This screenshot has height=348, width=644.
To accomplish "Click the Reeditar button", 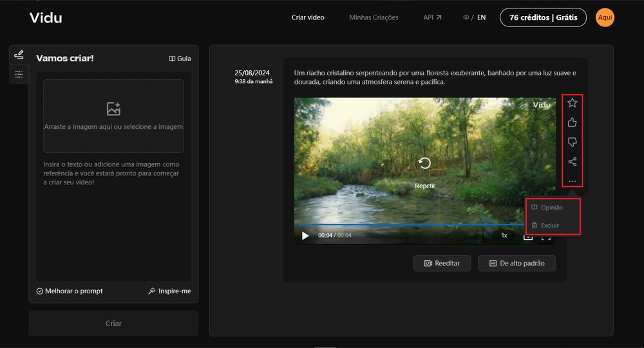I will coord(442,264).
